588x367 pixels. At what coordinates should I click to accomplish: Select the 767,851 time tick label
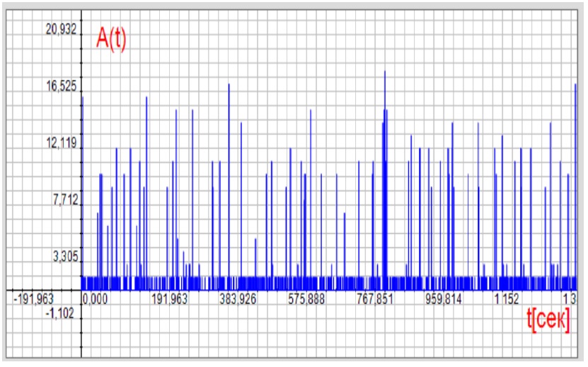point(375,299)
